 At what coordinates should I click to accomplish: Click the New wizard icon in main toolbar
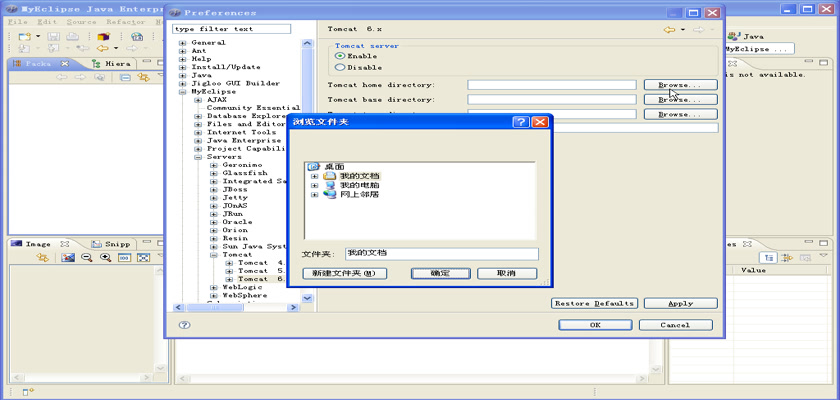24,36
